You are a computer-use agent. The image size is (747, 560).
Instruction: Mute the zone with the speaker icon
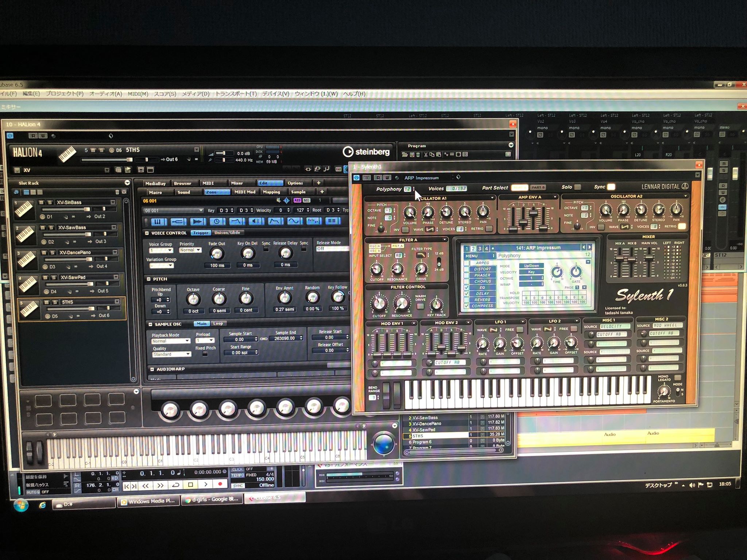279,201
